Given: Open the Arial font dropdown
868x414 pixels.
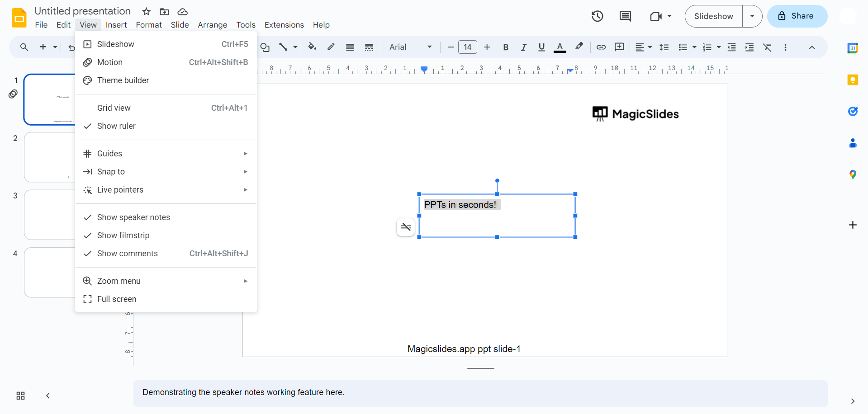Looking at the screenshot, I should point(411,47).
